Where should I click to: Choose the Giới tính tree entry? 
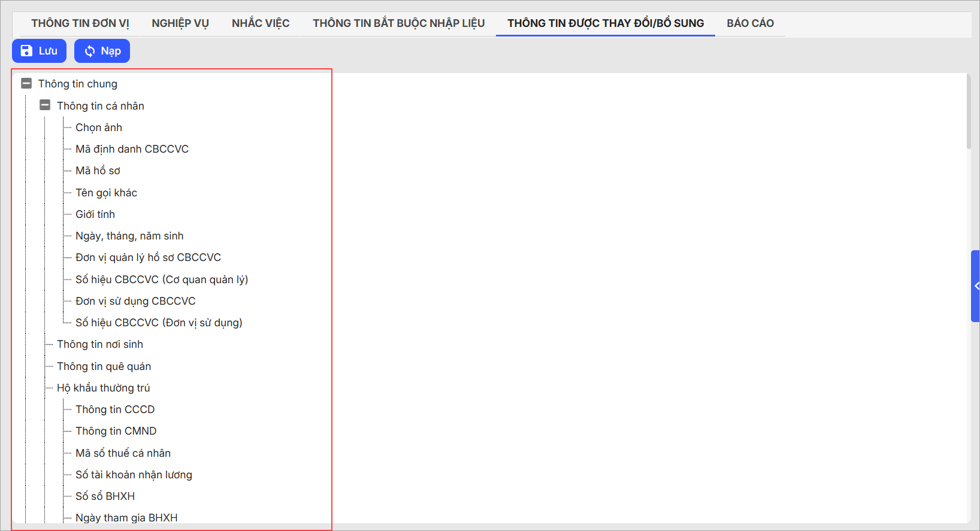point(95,214)
